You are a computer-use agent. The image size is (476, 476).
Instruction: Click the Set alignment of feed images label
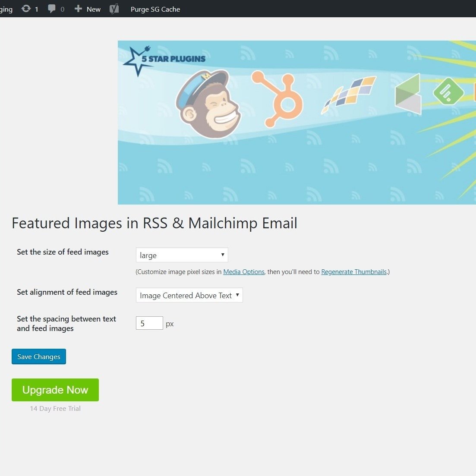67,292
